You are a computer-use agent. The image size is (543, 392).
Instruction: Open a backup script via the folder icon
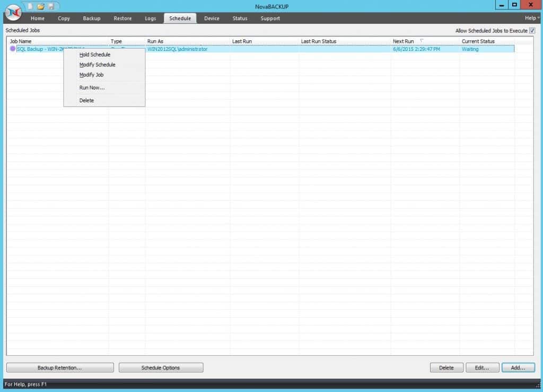(x=40, y=6)
